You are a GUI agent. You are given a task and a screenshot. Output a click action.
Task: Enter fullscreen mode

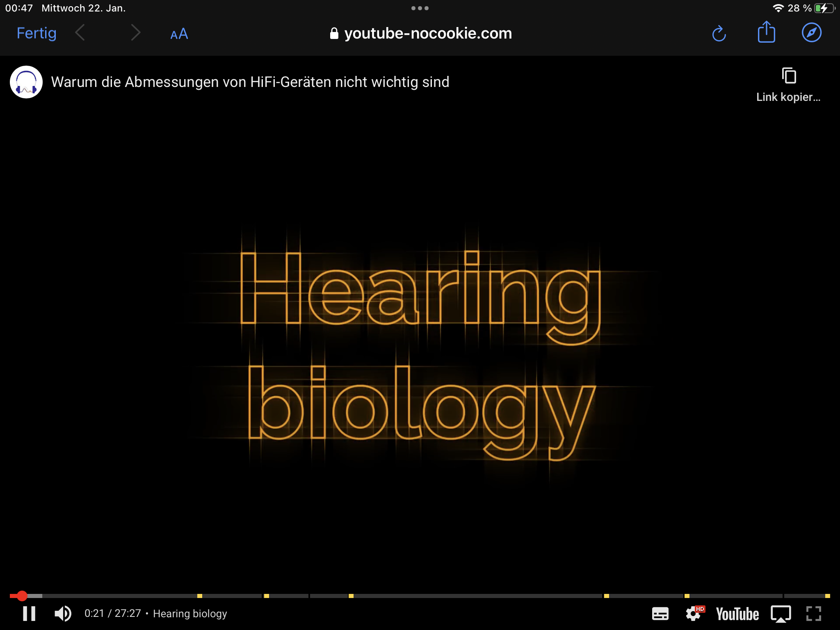pos(814,614)
